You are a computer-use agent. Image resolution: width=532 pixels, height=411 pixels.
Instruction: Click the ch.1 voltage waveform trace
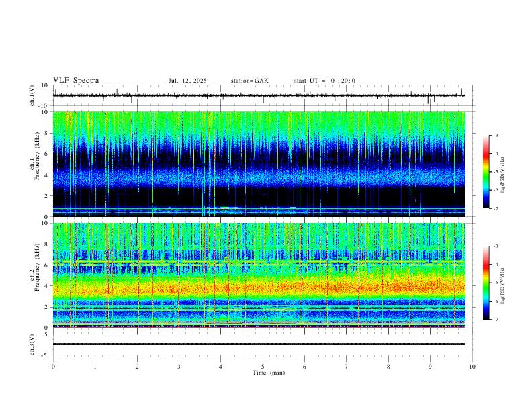(259, 95)
